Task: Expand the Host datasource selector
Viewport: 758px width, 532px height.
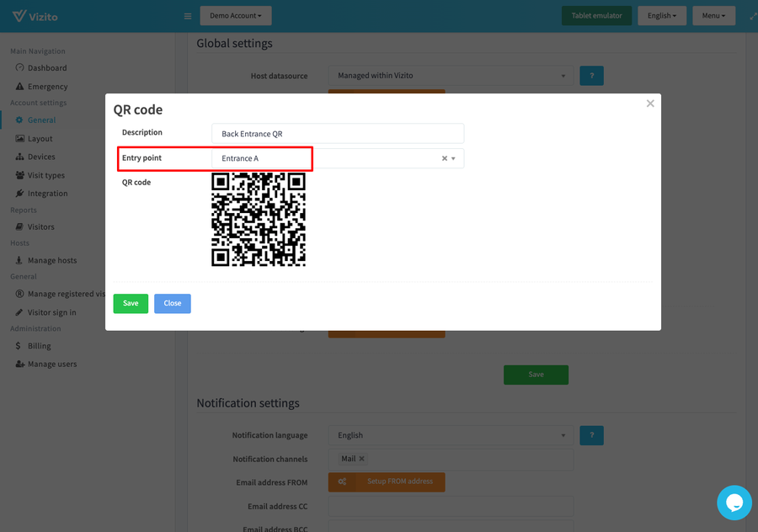Action: pyautogui.click(x=563, y=75)
